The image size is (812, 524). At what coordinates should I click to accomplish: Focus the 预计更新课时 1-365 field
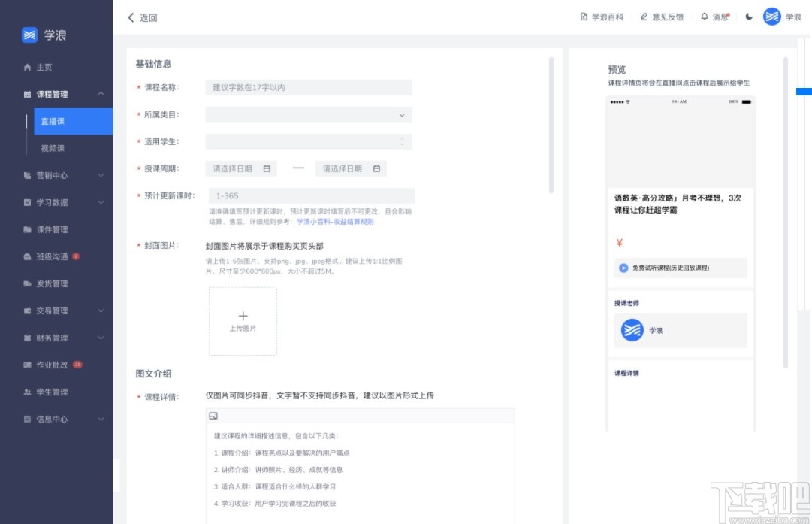(312, 196)
